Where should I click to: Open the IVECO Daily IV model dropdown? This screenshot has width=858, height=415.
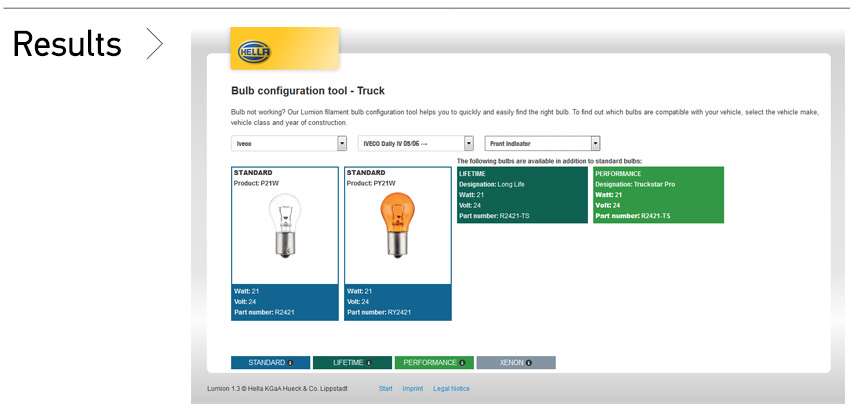(416, 143)
